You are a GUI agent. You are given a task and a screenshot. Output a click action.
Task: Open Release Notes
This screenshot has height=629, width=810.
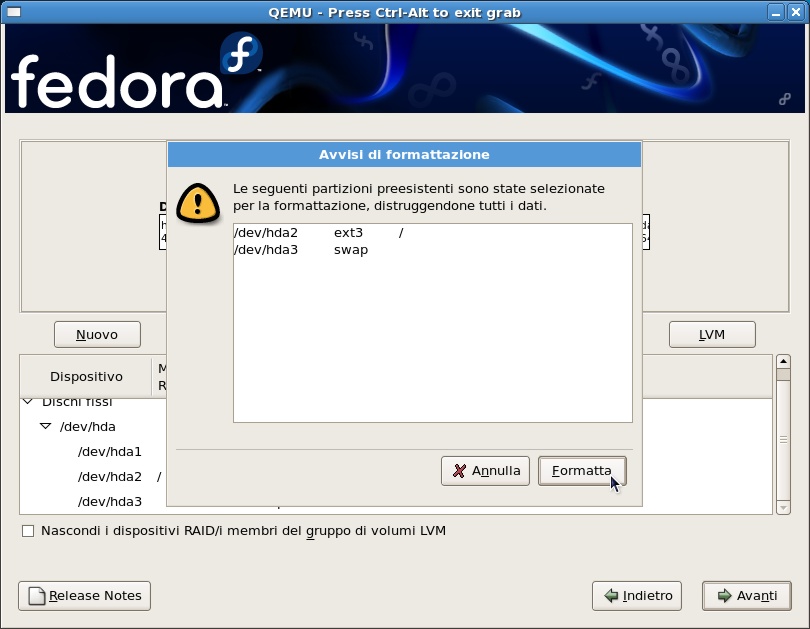pyautogui.click(x=84, y=596)
